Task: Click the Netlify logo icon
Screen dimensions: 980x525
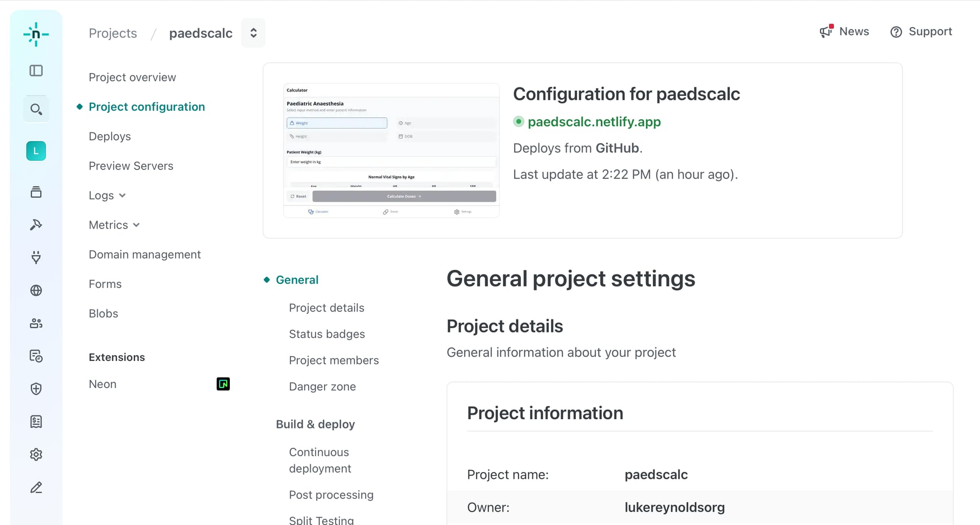Action: click(x=36, y=34)
